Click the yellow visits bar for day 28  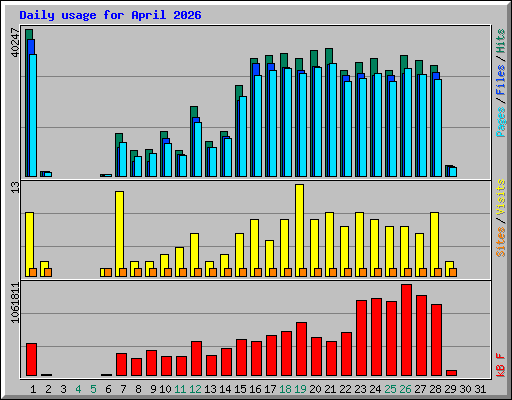point(434,244)
